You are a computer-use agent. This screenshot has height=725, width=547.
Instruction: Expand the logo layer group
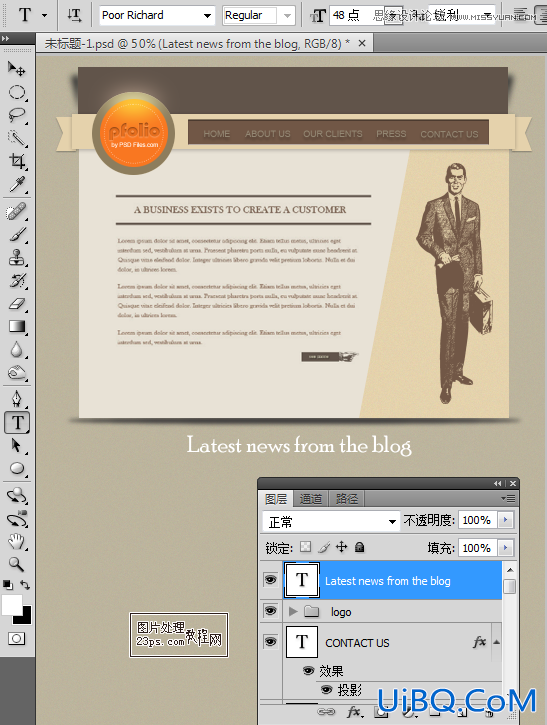[292, 611]
